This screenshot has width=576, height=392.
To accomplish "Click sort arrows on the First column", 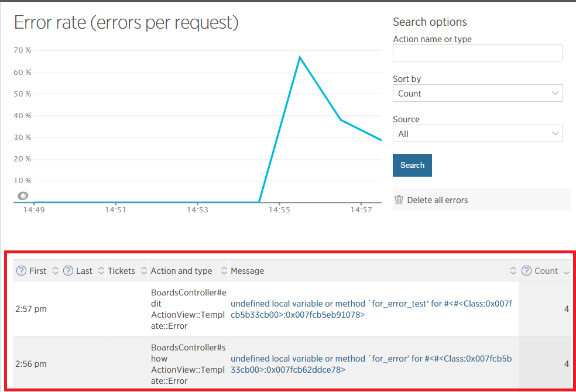I will [56, 271].
